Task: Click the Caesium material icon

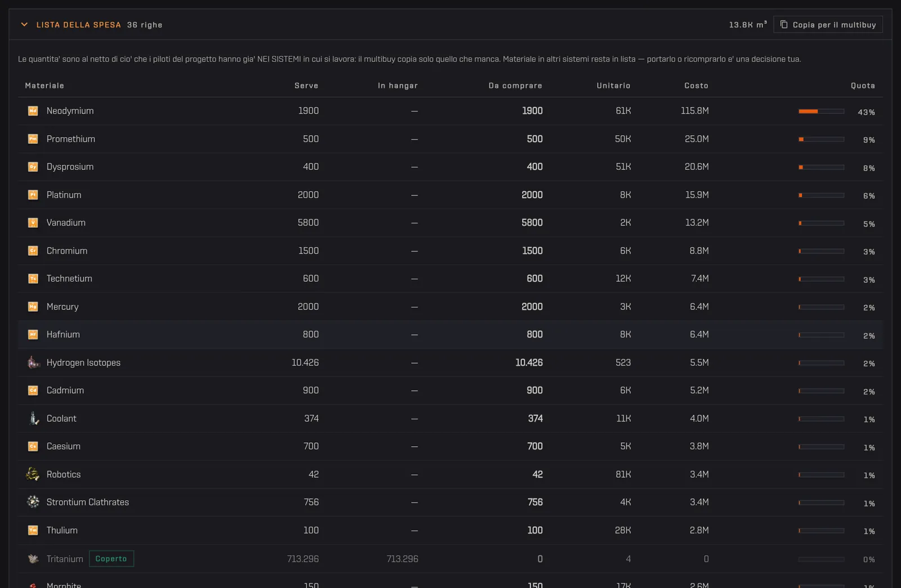Action: point(33,446)
